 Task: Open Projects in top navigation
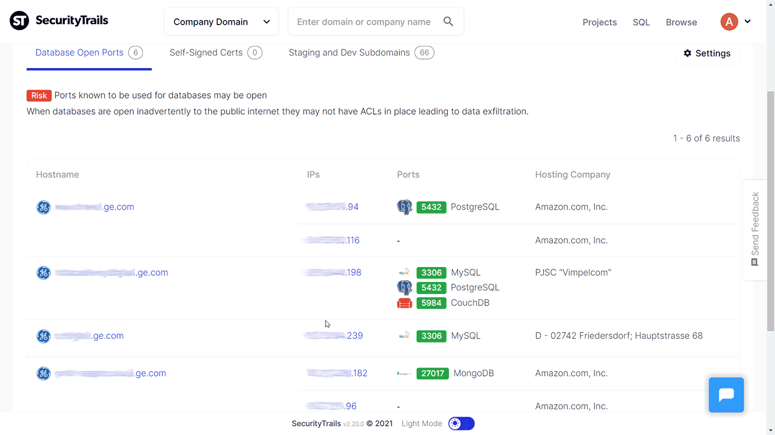[599, 22]
